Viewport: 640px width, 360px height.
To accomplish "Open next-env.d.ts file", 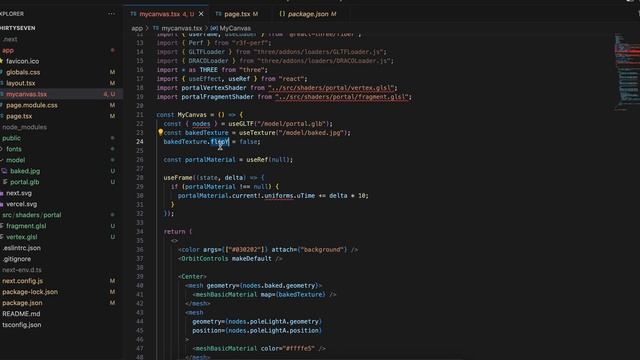I will [x=22, y=270].
